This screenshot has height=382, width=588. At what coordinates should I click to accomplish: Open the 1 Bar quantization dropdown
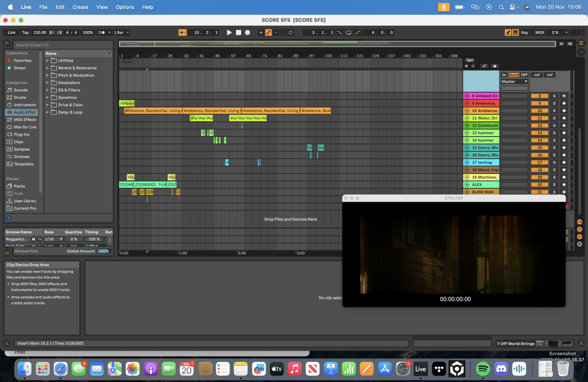[x=122, y=33]
